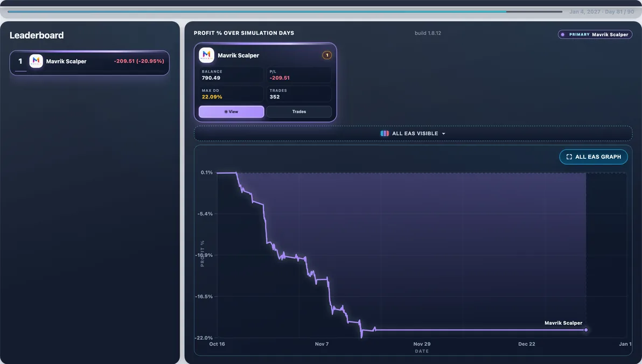Image resolution: width=642 pixels, height=364 pixels.
Task: Click the rank badge 1 on the EA card
Action: tap(327, 55)
